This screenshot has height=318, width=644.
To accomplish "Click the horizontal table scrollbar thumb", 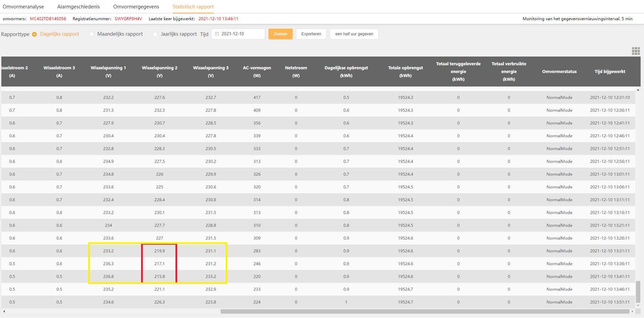I will [425, 312].
